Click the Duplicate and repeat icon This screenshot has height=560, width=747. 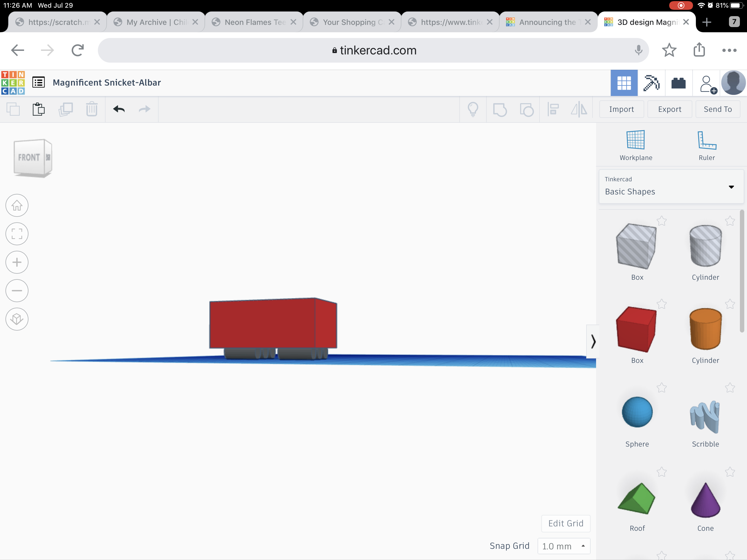tap(66, 109)
